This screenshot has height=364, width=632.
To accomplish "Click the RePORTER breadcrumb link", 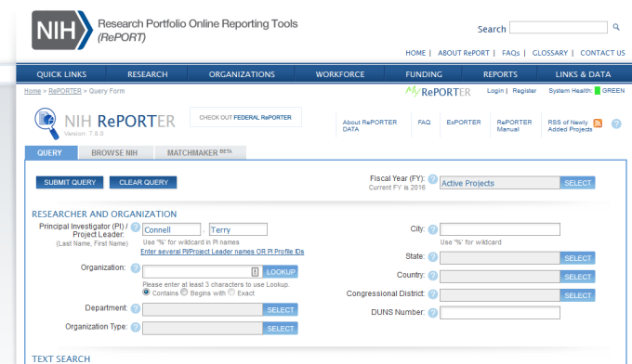I will pyautogui.click(x=65, y=91).
